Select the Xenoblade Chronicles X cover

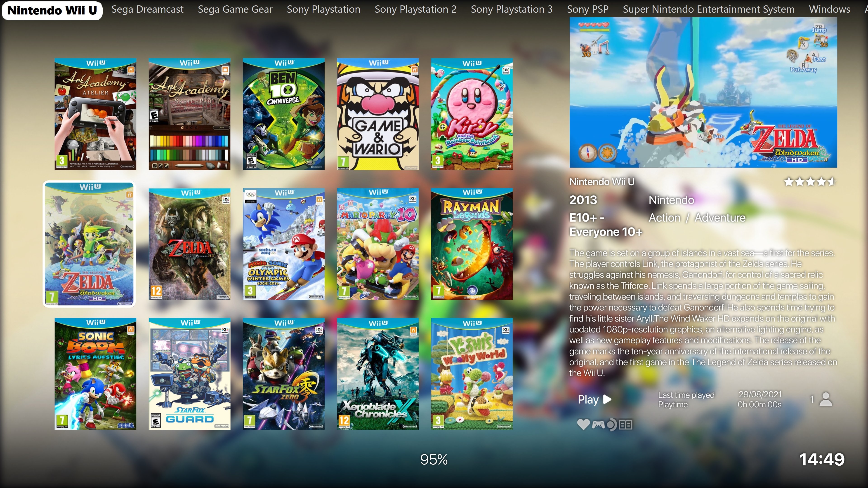pyautogui.click(x=377, y=374)
